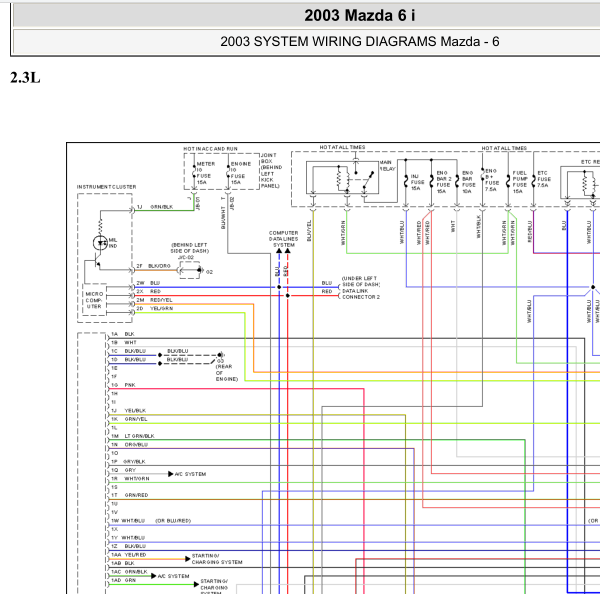Click the 'INSTRUMENT CLUSTER' label

[x=106, y=187]
